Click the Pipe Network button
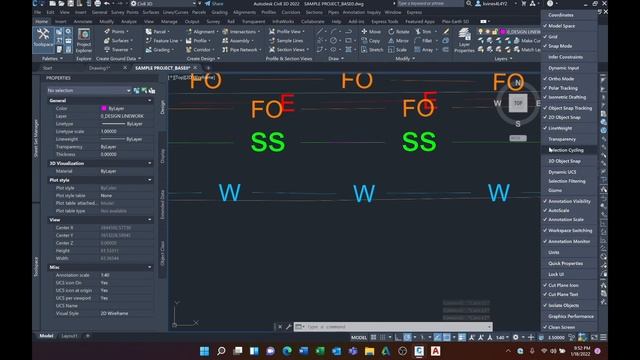The width and height of the screenshot is (640, 360). [x=242, y=49]
